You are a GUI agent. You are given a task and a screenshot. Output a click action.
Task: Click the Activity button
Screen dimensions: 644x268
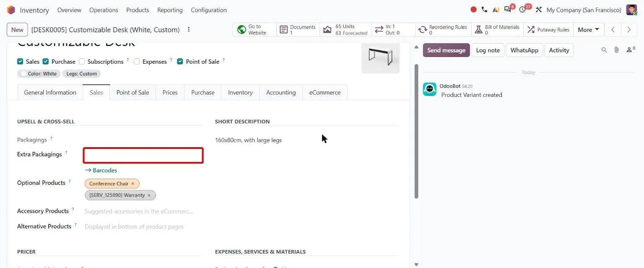point(559,50)
